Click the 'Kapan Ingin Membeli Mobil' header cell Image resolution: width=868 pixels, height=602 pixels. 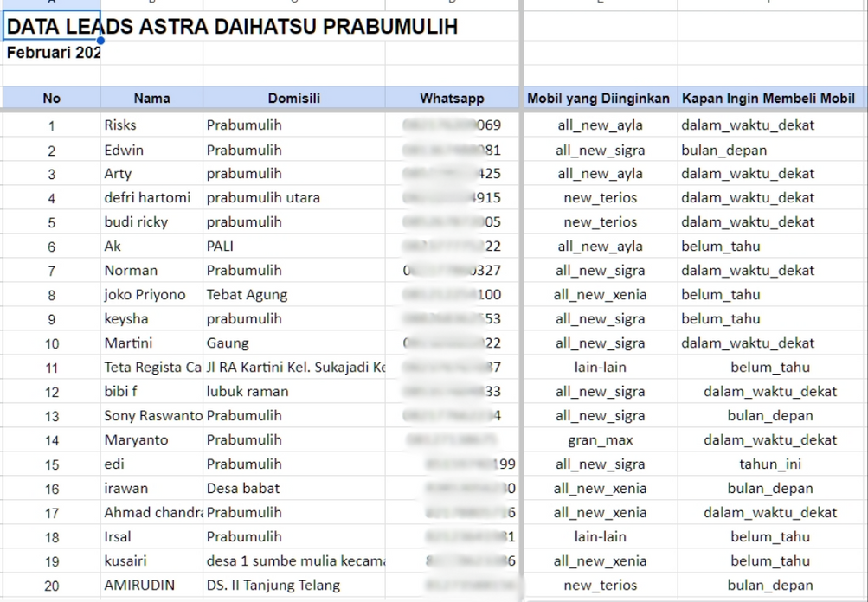772,98
